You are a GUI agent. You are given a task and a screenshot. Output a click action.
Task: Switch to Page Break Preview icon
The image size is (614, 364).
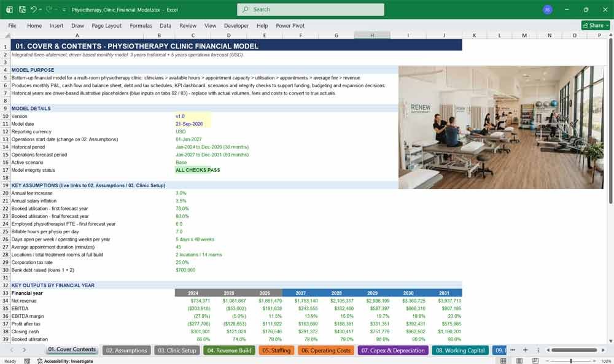[535, 361]
